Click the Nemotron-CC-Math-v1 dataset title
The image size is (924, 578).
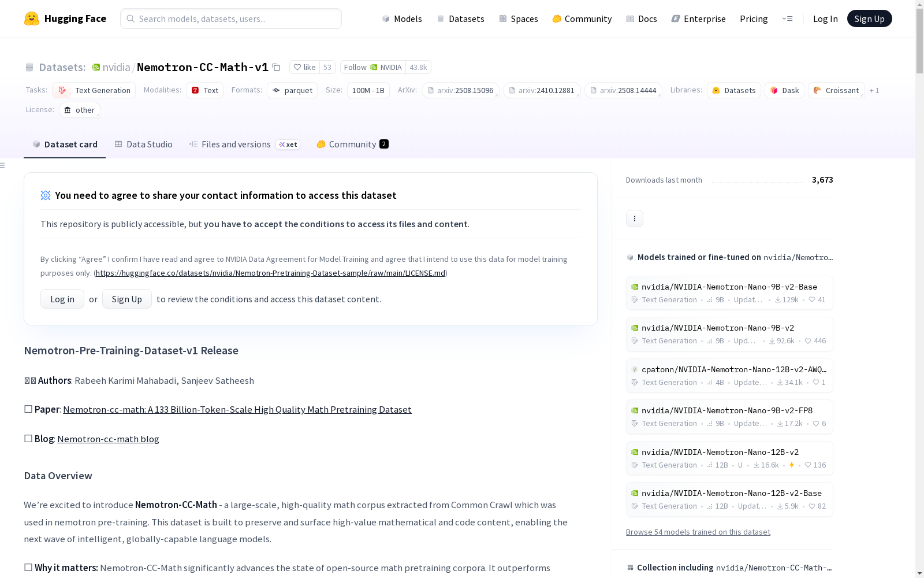pyautogui.click(x=203, y=67)
